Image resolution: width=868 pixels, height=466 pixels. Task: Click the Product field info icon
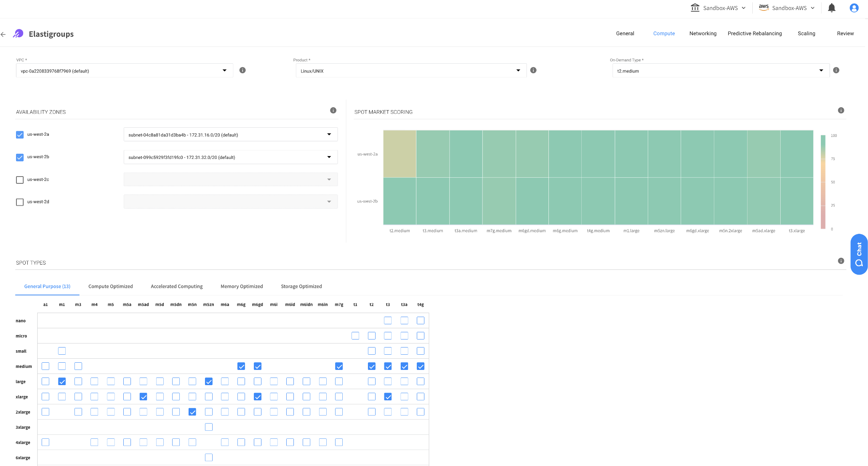[x=533, y=70]
